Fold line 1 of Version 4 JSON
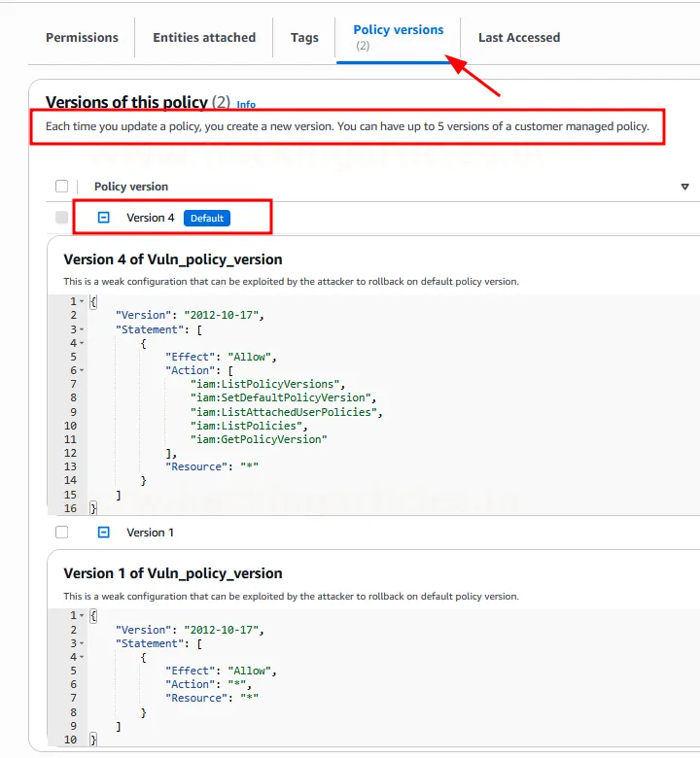This screenshot has height=758, width=700. click(82, 301)
